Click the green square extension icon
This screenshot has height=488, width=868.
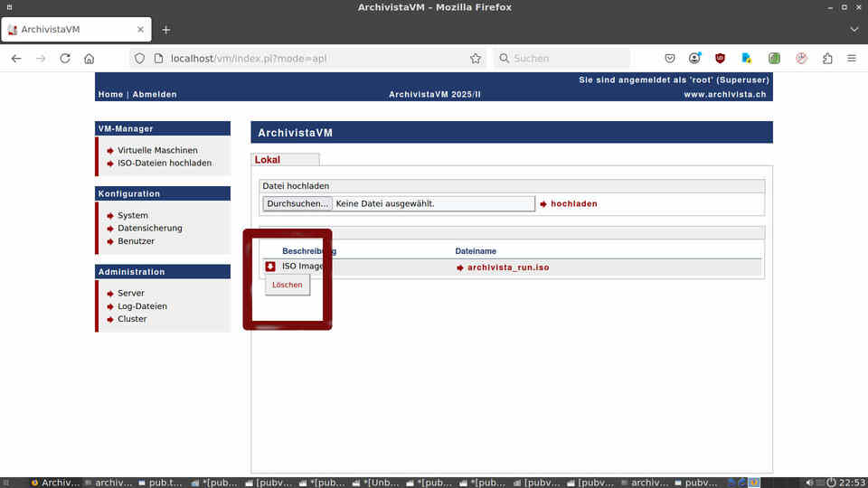coord(774,58)
